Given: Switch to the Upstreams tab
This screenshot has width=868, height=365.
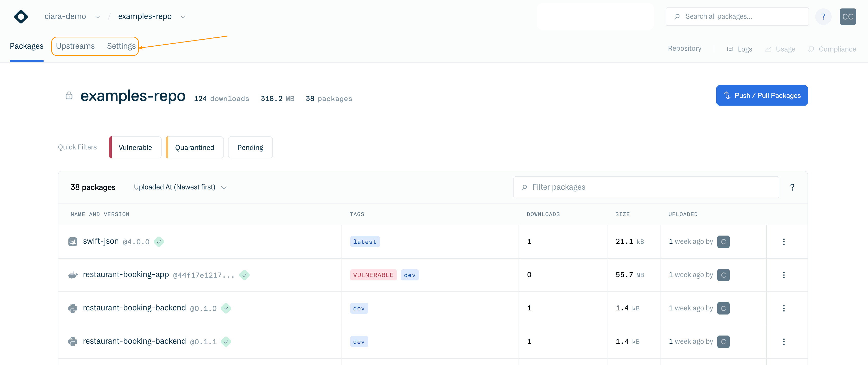Looking at the screenshot, I should (x=75, y=46).
